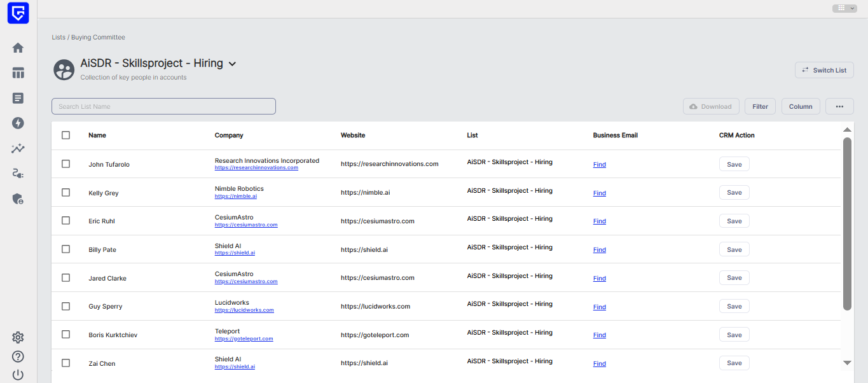Find business email for Eric Ruhl

tap(600, 221)
